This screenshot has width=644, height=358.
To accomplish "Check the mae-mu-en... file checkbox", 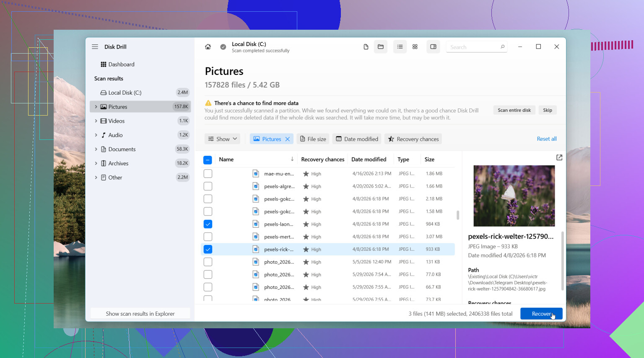I will click(208, 173).
